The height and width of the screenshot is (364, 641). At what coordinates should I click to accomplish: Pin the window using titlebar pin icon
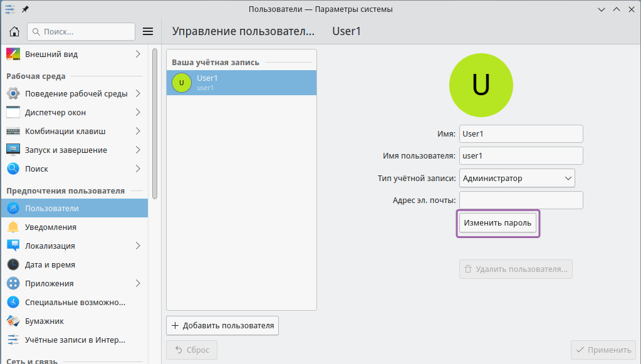25,9
